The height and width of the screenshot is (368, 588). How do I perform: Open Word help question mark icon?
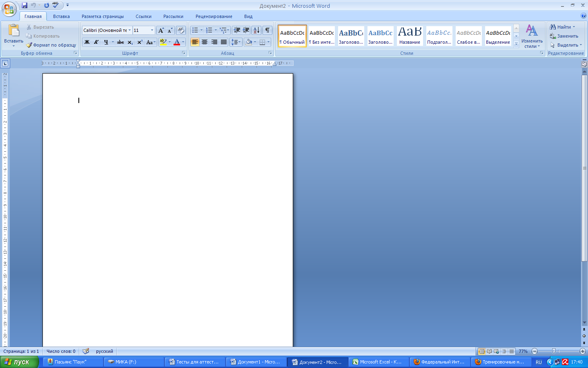(x=583, y=16)
